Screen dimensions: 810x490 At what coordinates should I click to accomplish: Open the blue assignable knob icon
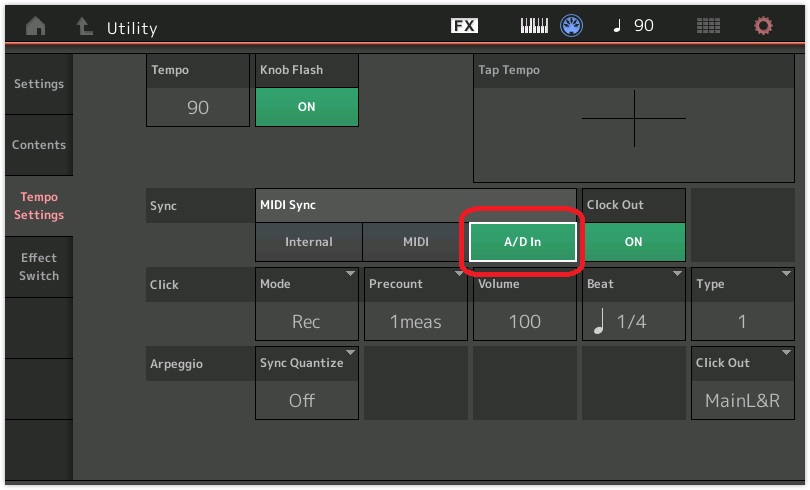572,26
